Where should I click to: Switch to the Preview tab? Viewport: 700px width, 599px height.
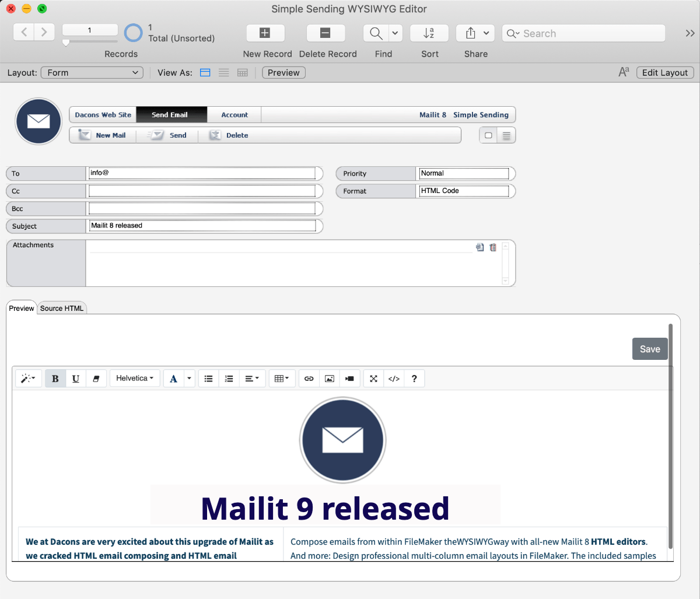pyautogui.click(x=22, y=308)
